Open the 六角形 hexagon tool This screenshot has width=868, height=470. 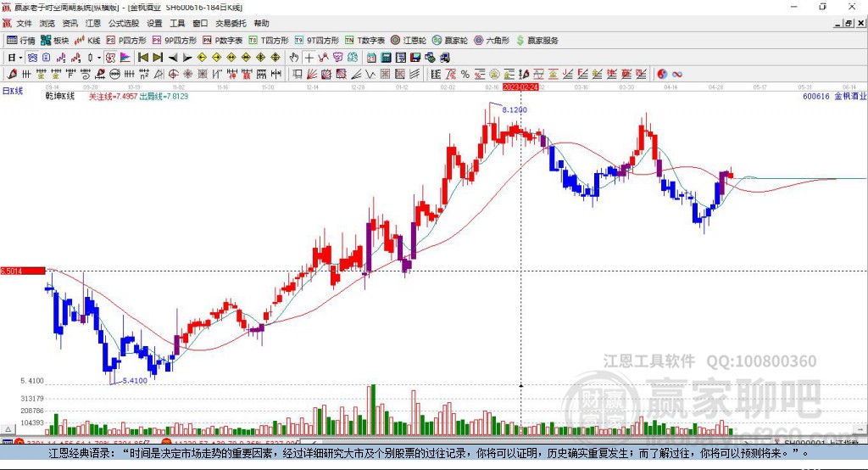[x=492, y=41]
